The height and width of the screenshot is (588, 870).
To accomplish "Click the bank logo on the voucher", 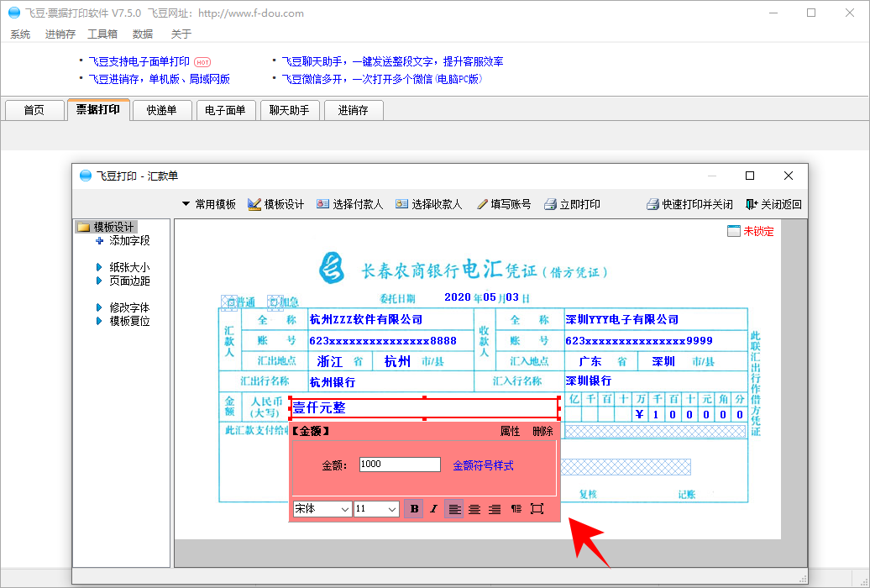I will coord(332,268).
